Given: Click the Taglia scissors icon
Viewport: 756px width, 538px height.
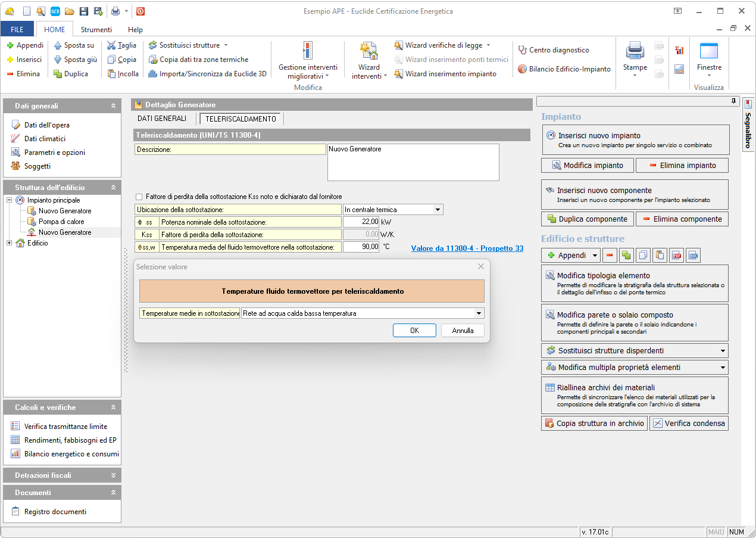Looking at the screenshot, I should tap(112, 45).
